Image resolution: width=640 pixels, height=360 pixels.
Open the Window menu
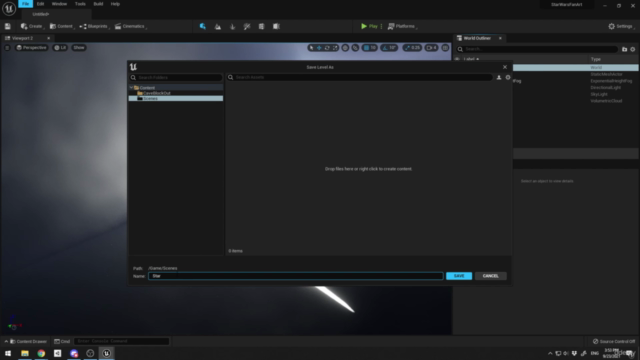point(59,4)
